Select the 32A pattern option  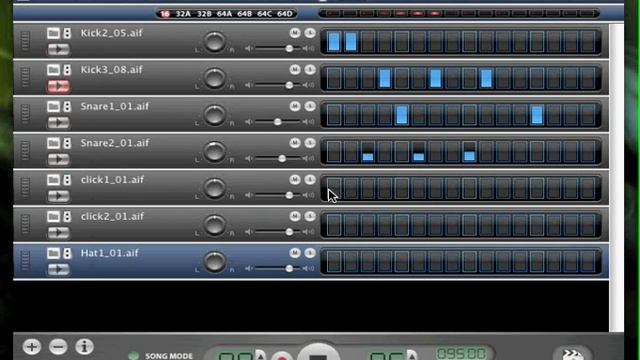[x=183, y=14]
